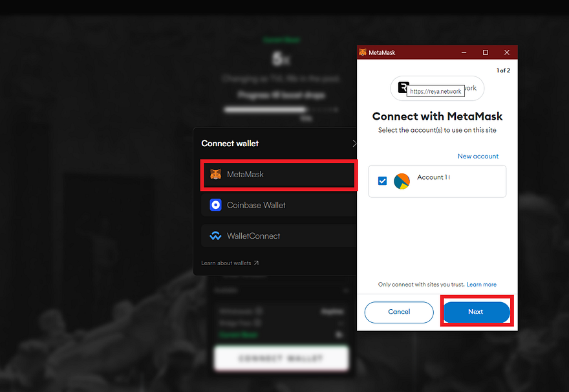Choose WalletConnect option

click(279, 236)
